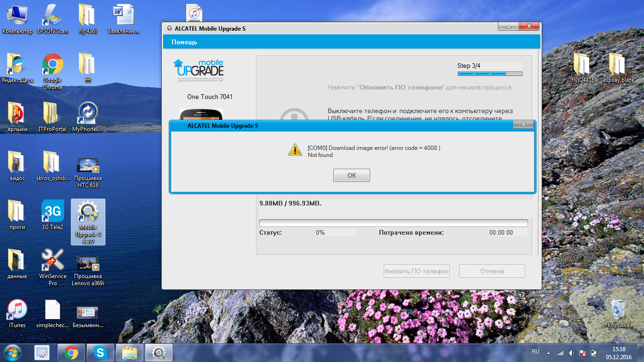The width and height of the screenshot is (644, 362).
Task: Click the Skype taskbar icon
Action: pos(100,353)
